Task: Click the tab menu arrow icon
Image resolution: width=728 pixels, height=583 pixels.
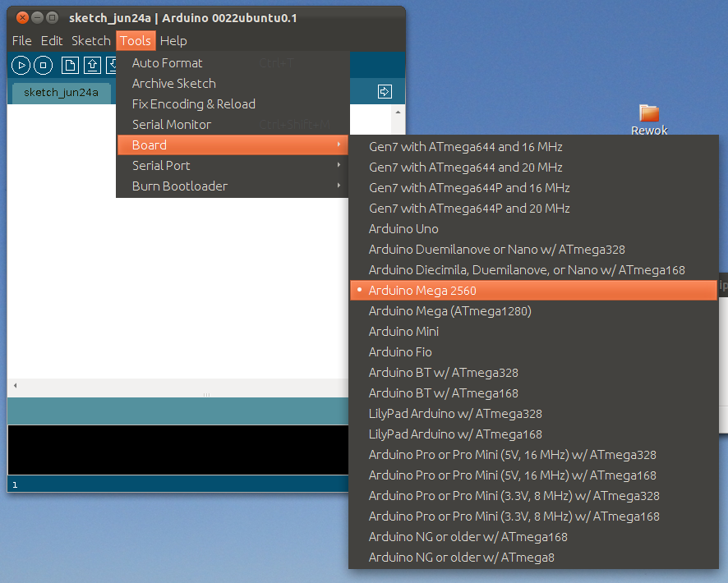Action: tap(385, 92)
